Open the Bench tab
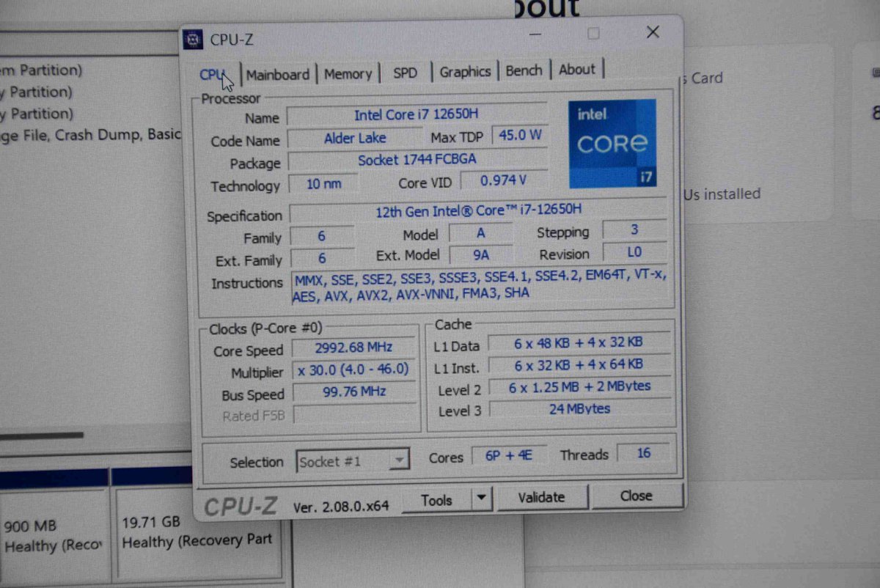880x588 pixels. click(524, 71)
